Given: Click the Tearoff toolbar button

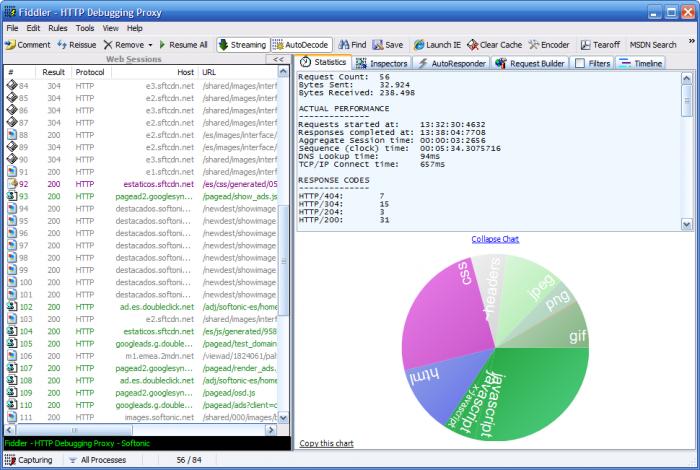Looking at the screenshot, I should pyautogui.click(x=600, y=45).
